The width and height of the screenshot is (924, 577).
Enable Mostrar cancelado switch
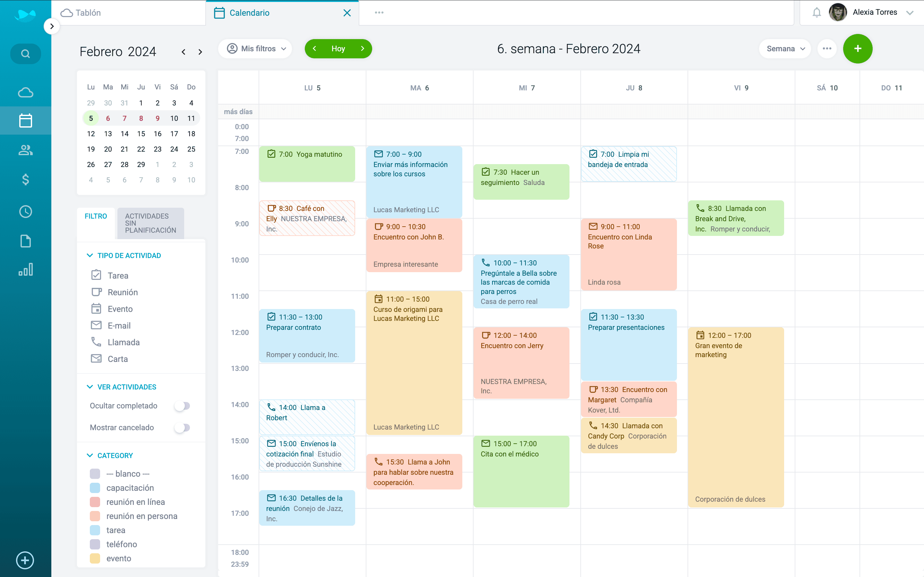[x=182, y=427]
